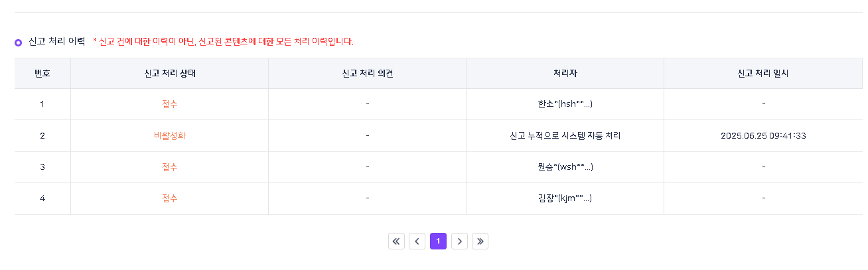Go to the first page of history
The image size is (868, 270).
(396, 241)
